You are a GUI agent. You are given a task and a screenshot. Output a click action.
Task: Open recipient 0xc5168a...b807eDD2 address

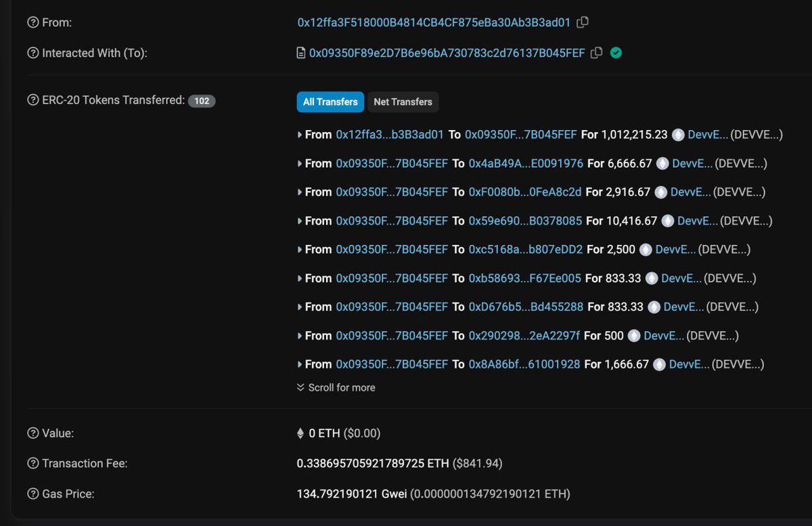pyautogui.click(x=526, y=250)
